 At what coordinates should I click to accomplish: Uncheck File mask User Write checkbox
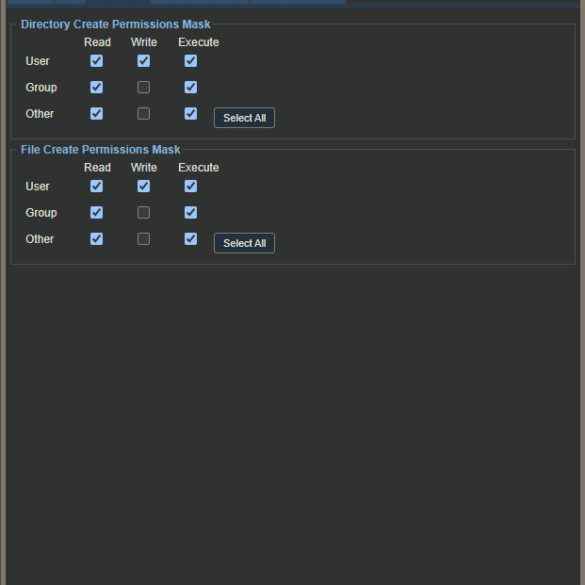tap(144, 186)
